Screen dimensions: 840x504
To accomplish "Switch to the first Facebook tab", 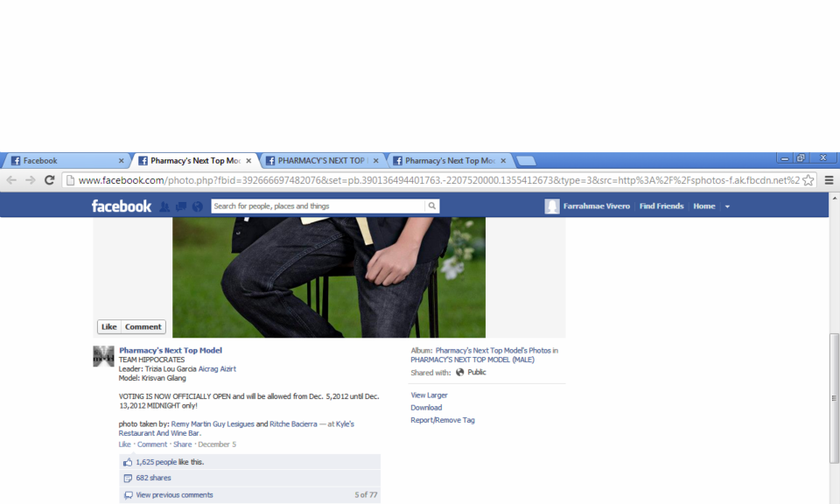I will pos(66,161).
